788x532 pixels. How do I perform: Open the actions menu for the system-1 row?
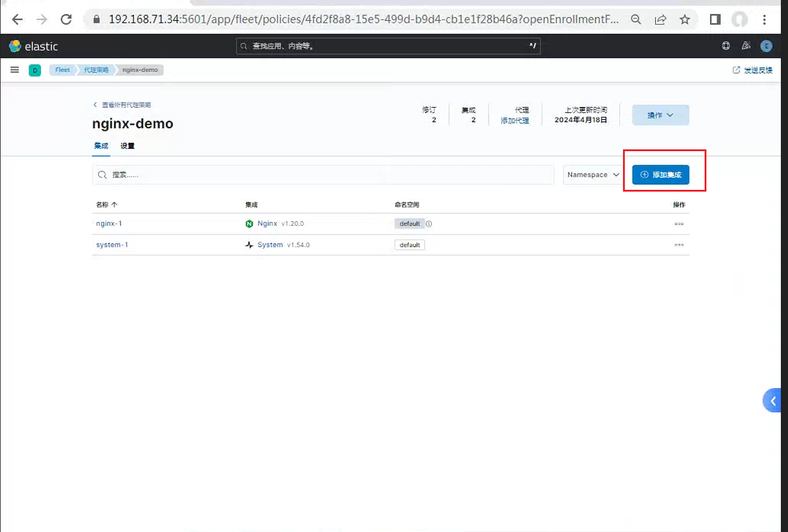coord(678,245)
